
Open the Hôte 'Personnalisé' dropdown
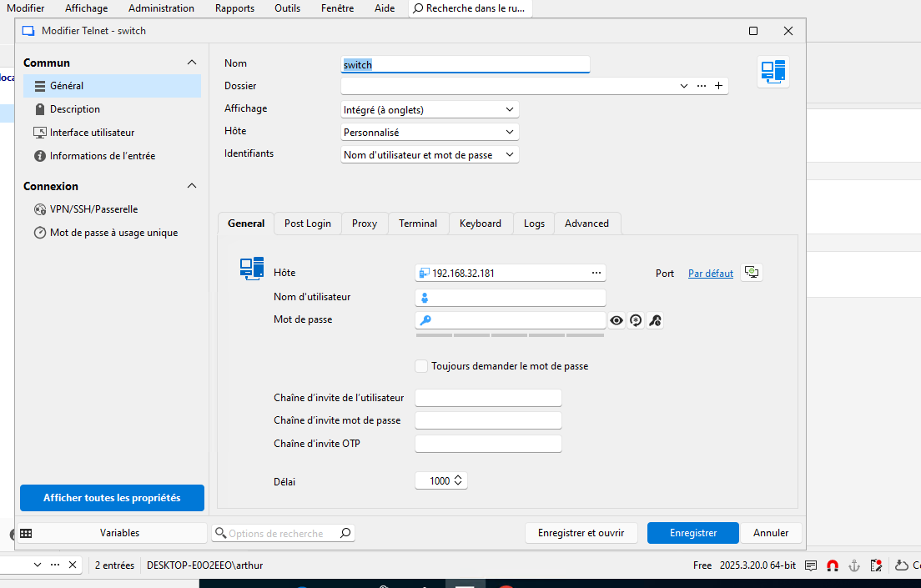[430, 132]
